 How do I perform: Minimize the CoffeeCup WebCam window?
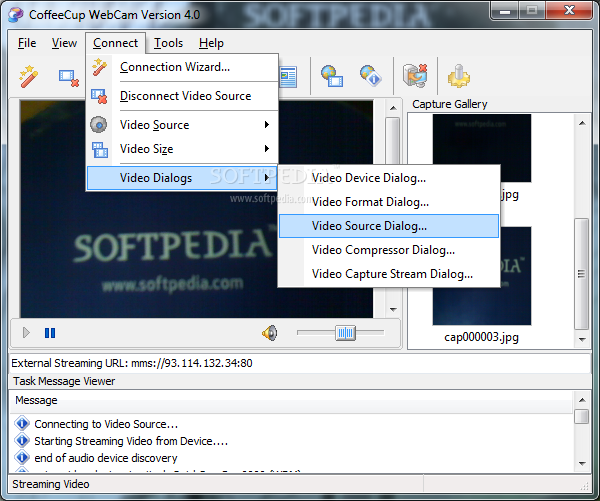tap(505, 11)
